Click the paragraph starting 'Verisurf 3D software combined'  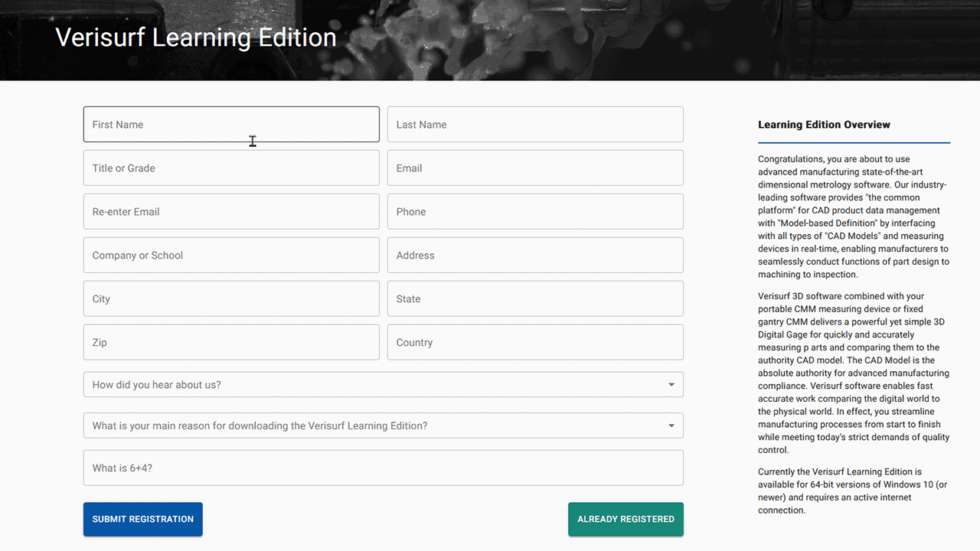(854, 373)
